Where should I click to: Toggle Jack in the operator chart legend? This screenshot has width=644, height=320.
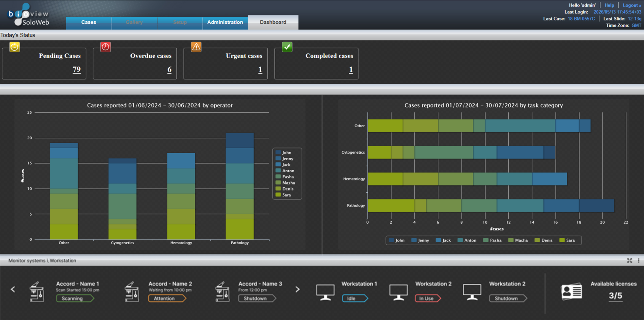click(x=283, y=165)
